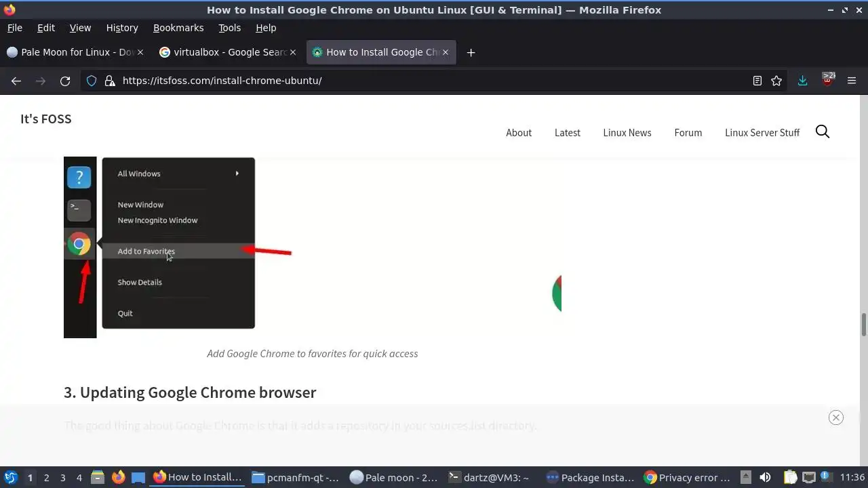Viewport: 868px width, 488px height.
Task: Select the How to Install Google Chrome tab
Action: tap(381, 52)
